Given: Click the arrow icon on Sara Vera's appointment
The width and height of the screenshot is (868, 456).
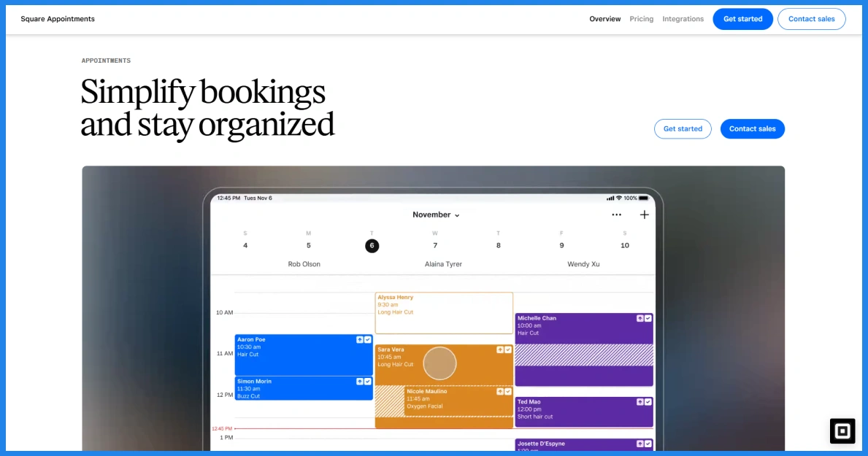Looking at the screenshot, I should [500, 350].
